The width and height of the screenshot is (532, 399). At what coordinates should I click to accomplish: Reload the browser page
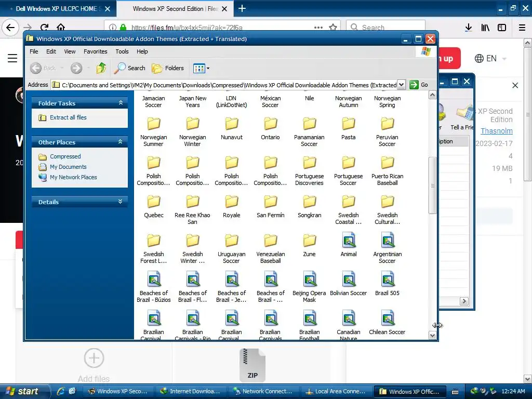[44, 28]
